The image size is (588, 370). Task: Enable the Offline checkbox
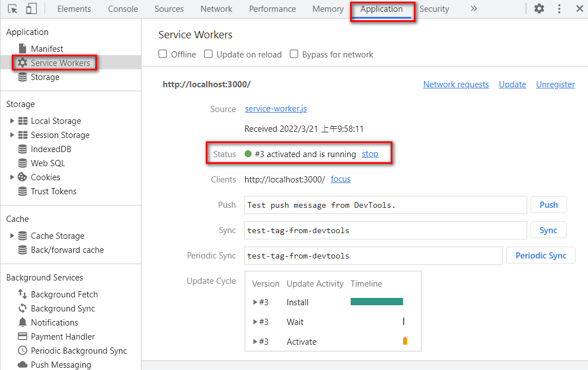(x=162, y=54)
